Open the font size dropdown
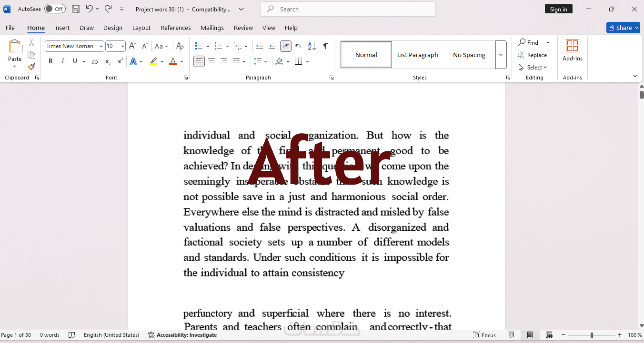 [122, 46]
